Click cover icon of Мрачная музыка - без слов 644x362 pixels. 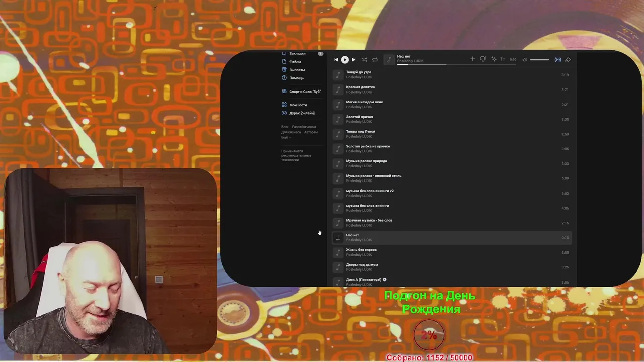[x=338, y=223]
